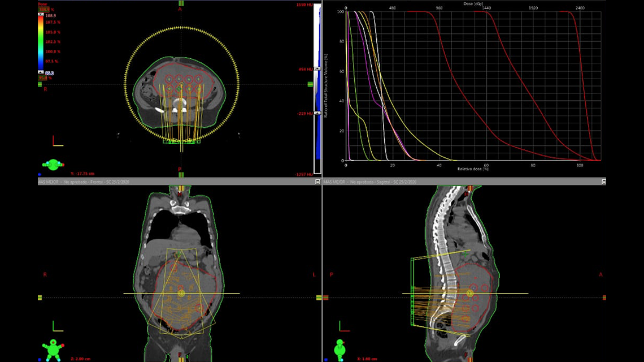Grab the upper dose color scale arrow

pyautogui.click(x=40, y=15)
